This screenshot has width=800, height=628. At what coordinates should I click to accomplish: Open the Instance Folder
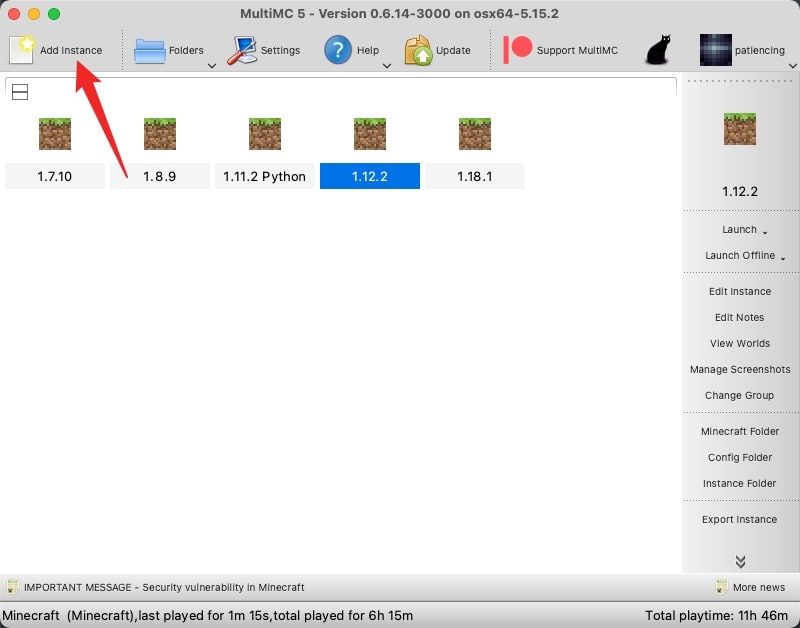pos(739,483)
